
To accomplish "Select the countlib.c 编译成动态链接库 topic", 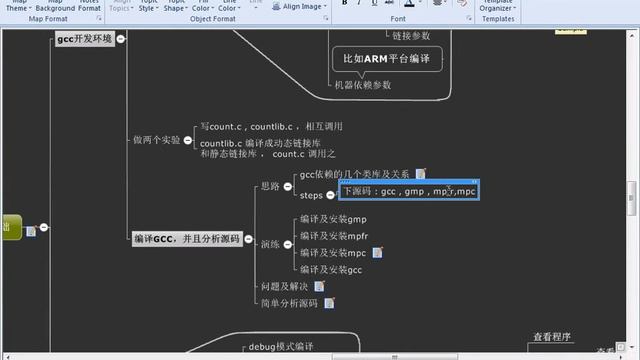I will (268, 149).
